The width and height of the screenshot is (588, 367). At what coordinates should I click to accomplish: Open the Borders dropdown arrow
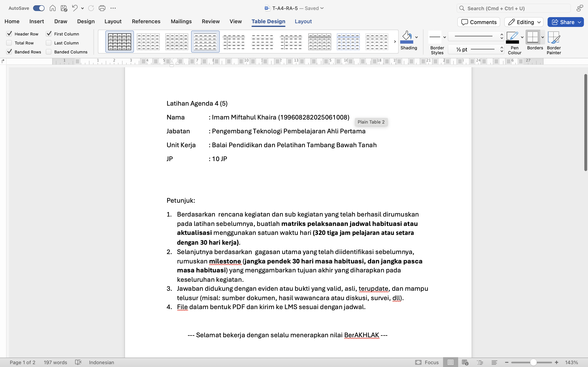tap(542, 37)
